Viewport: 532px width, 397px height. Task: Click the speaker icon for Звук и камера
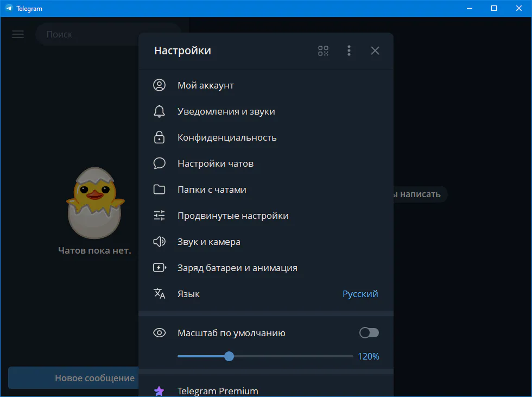tap(159, 242)
